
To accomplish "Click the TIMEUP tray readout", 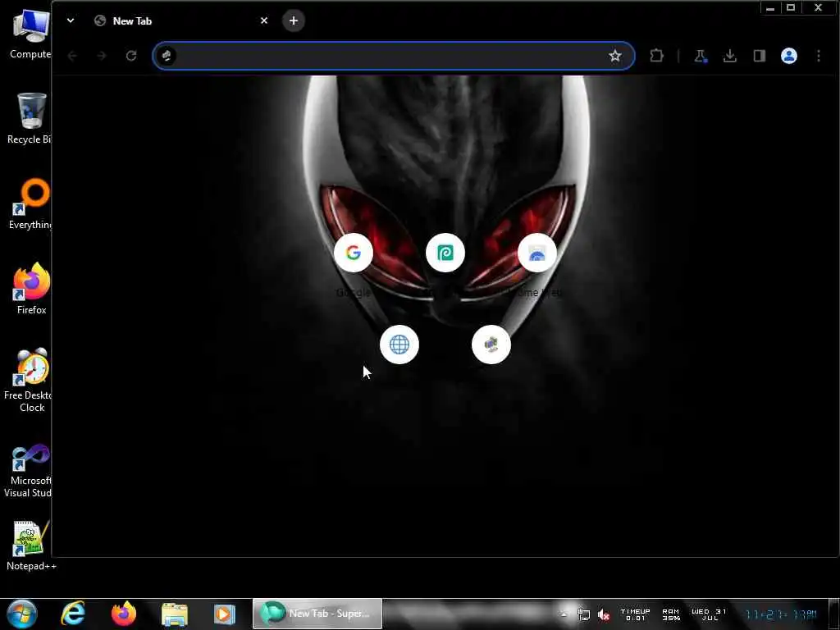I will (x=636, y=614).
